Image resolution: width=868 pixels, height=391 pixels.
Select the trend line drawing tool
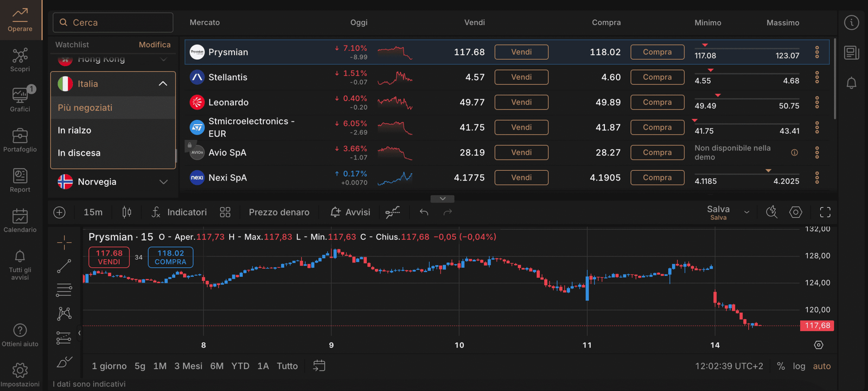point(64,266)
